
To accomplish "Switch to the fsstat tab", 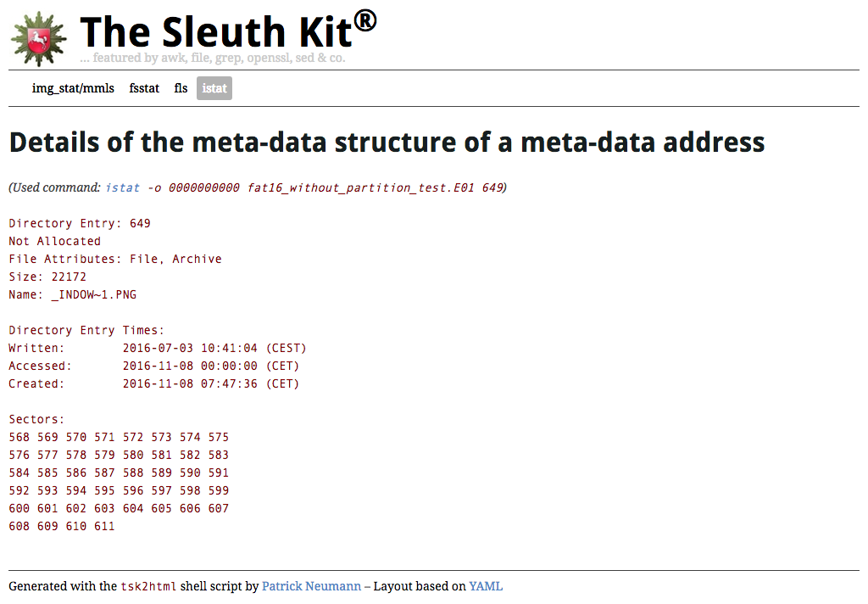I will [144, 88].
